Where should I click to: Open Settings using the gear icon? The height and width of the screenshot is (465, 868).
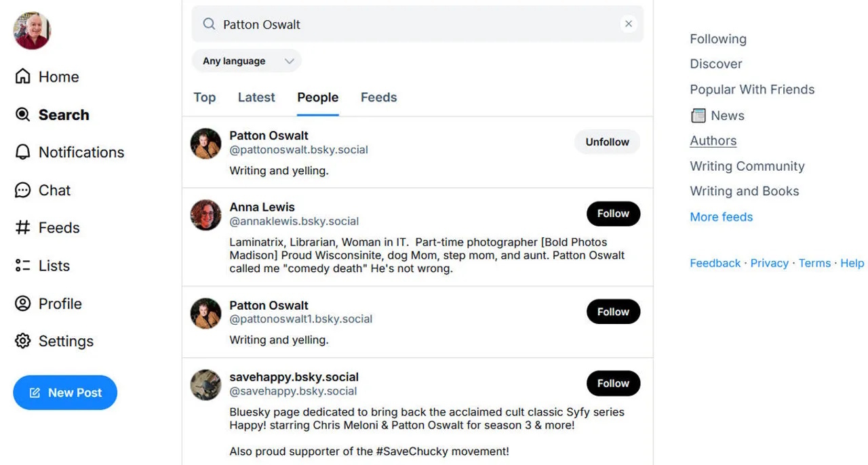[x=23, y=341]
